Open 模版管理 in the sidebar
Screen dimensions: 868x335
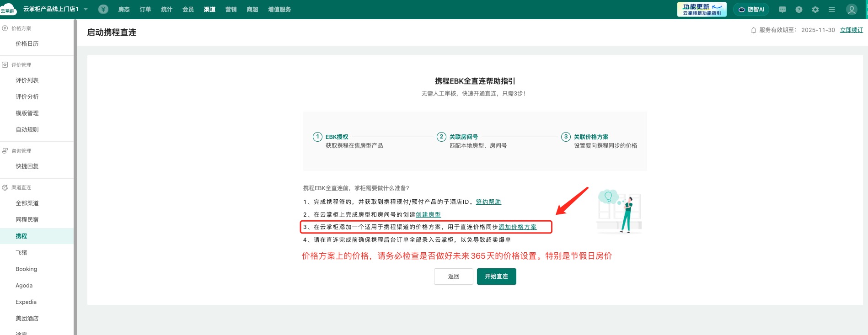point(27,113)
